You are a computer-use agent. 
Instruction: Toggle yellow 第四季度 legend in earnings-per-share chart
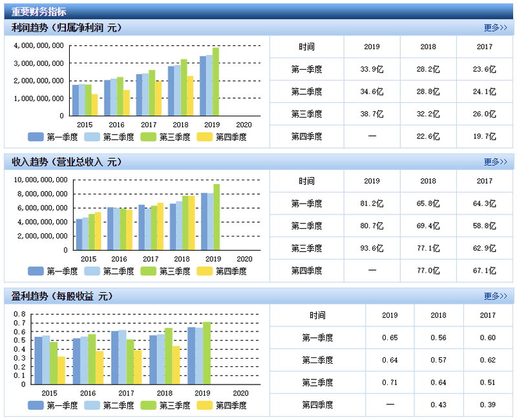coord(204,406)
